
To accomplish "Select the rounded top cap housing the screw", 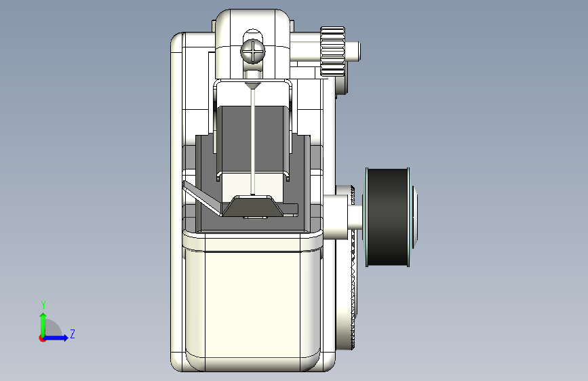I will (253, 43).
